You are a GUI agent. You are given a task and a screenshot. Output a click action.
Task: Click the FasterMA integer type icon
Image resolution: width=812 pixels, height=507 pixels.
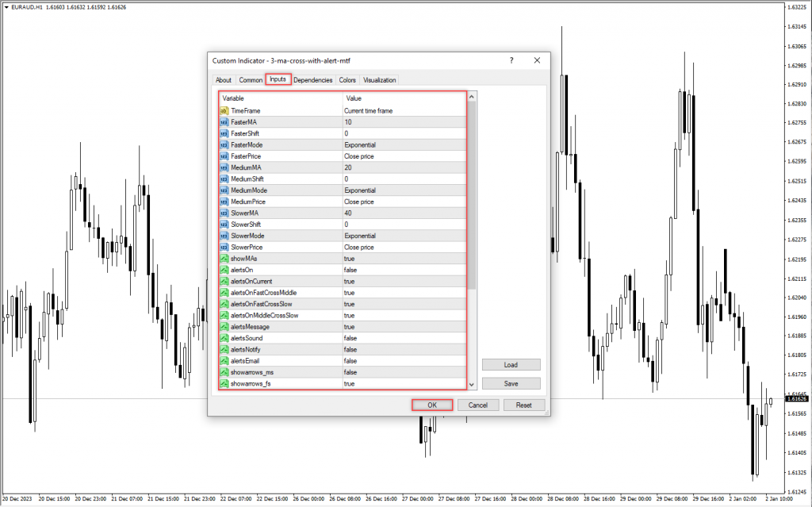click(224, 122)
